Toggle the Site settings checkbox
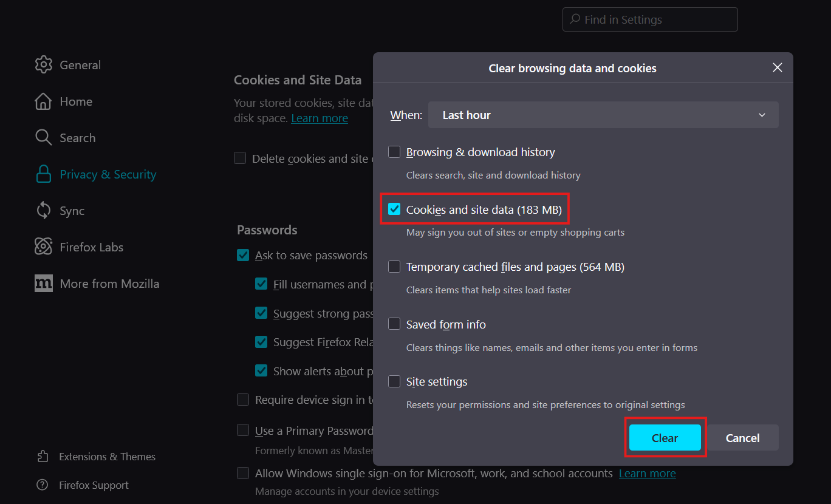Image resolution: width=831 pixels, height=504 pixels. click(x=394, y=381)
